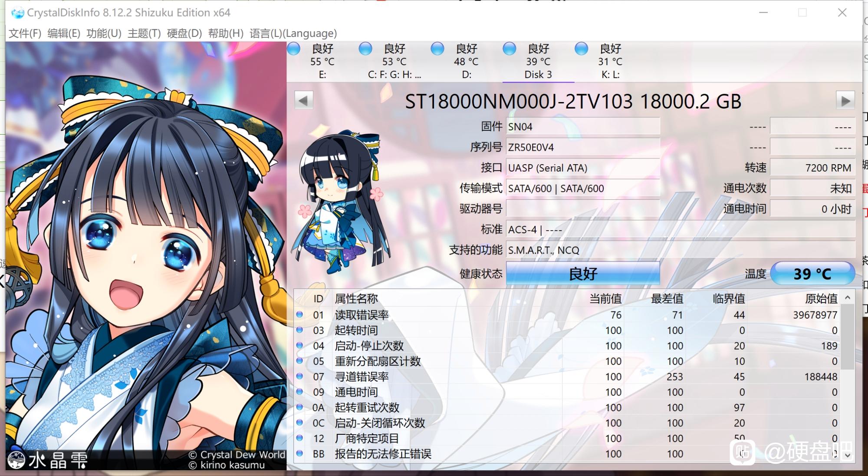Viewport: 868px width, 476px height.
Task: Click the firmware field SN04
Action: [x=583, y=127]
